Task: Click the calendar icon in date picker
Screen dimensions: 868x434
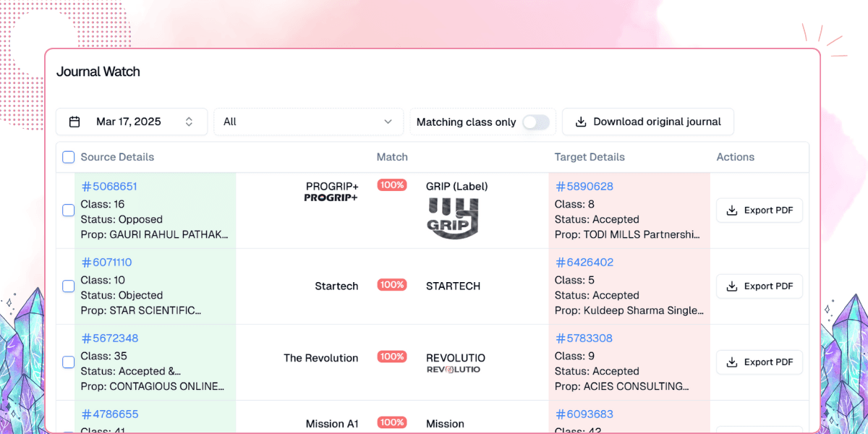Action: (75, 122)
